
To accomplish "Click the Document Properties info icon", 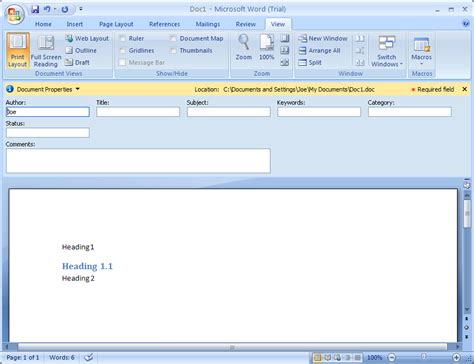I will click(x=10, y=89).
